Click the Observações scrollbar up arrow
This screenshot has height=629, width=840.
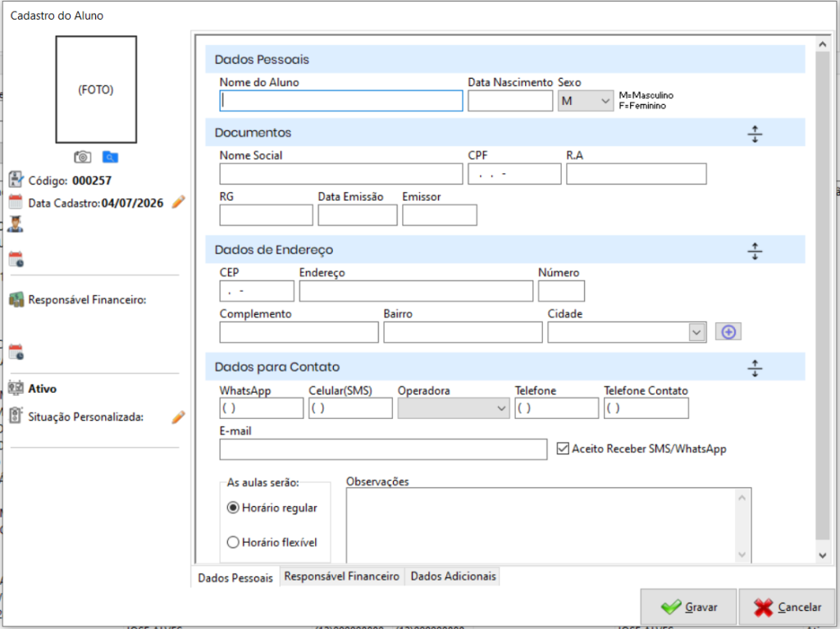pos(742,498)
